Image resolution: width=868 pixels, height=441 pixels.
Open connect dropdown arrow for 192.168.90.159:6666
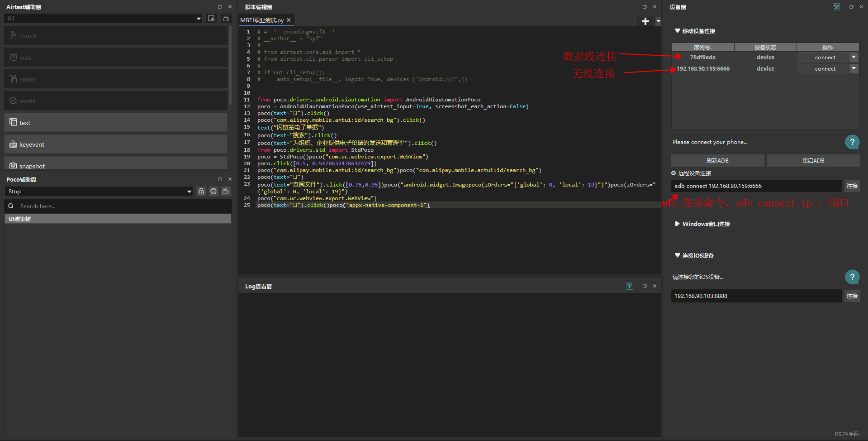[854, 69]
